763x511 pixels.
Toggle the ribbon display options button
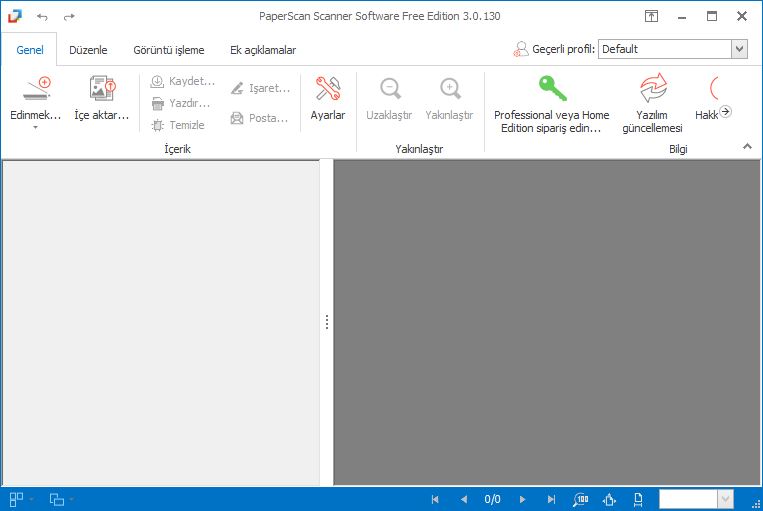click(651, 16)
